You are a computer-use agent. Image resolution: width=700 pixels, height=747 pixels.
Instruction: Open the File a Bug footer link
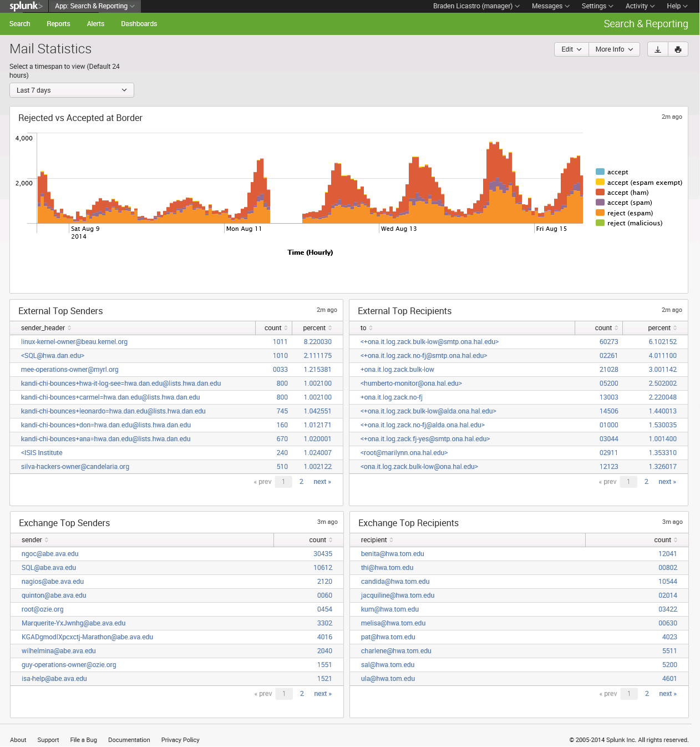click(84, 740)
